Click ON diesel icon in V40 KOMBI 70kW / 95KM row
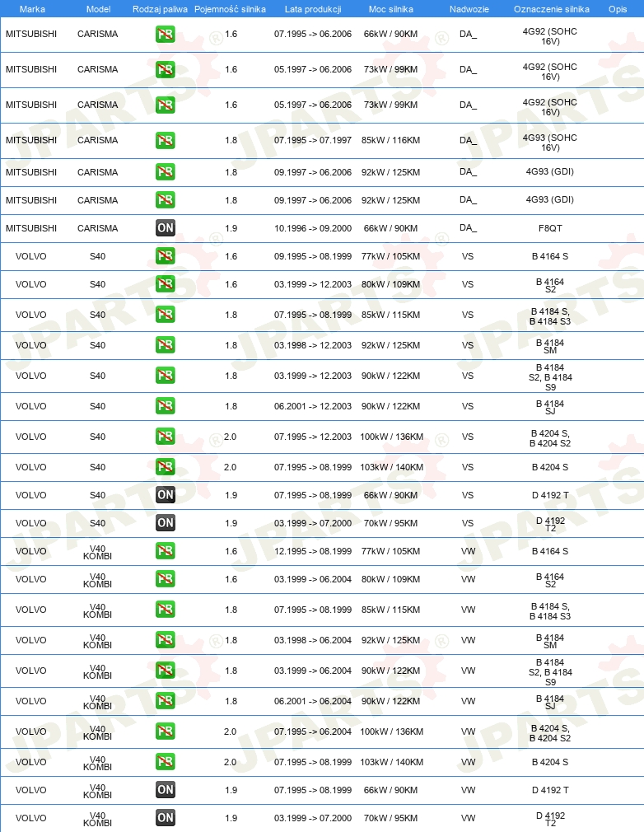644x832 pixels. [166, 818]
